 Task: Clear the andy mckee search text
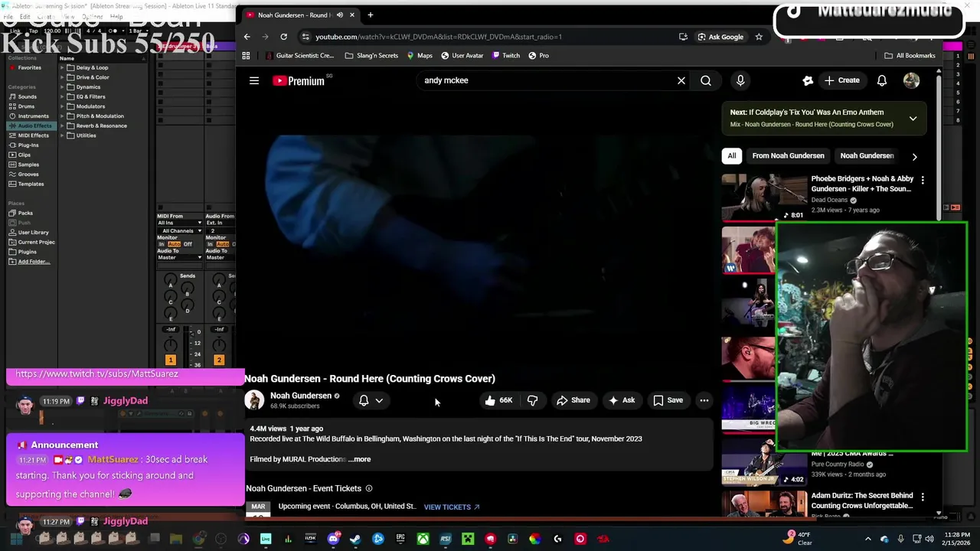[x=681, y=80]
